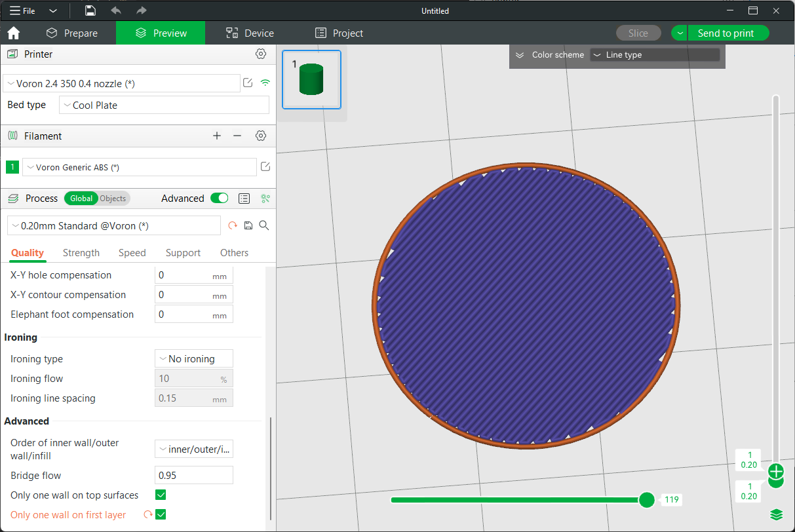Open the Prepare tab

[x=71, y=33]
